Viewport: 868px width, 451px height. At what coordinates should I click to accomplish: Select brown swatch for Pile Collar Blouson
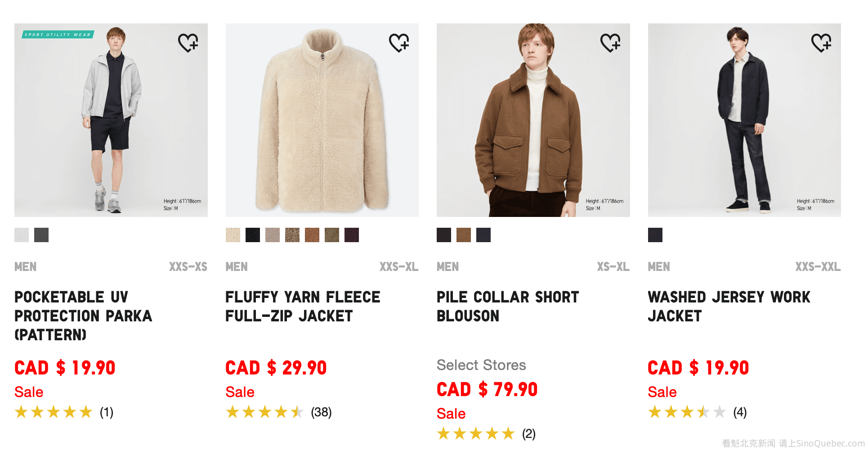[464, 235]
